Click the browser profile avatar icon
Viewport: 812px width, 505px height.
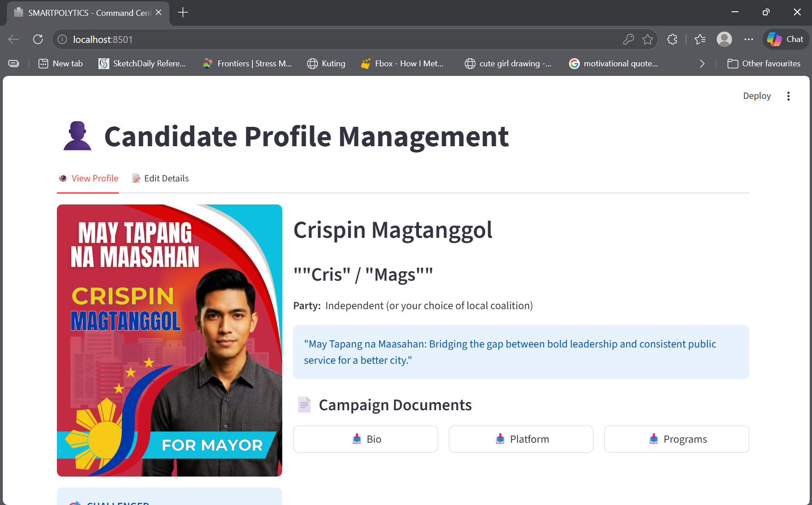tap(724, 39)
